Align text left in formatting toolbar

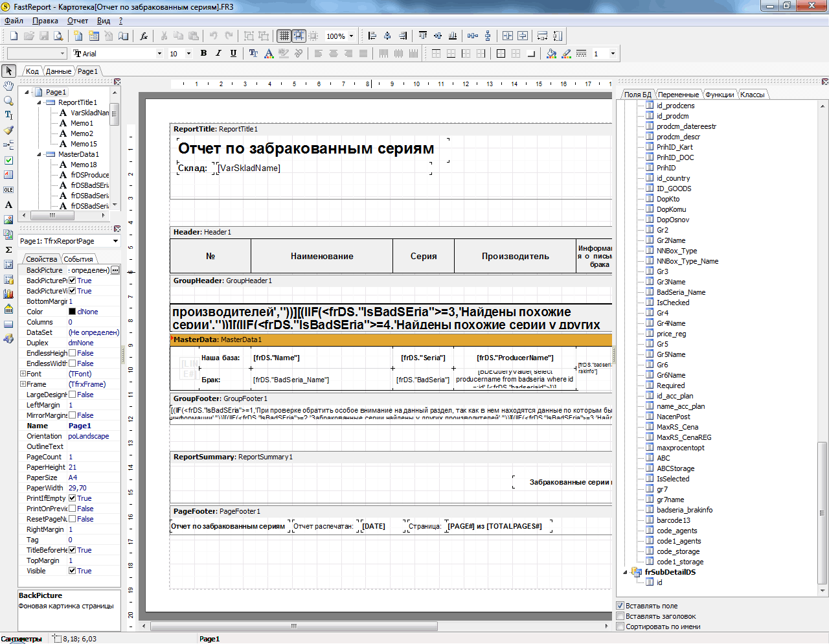[318, 53]
